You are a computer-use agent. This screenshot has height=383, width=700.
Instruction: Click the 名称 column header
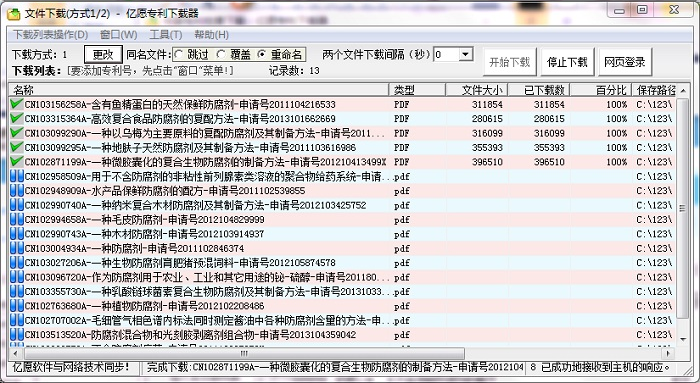pyautogui.click(x=199, y=90)
